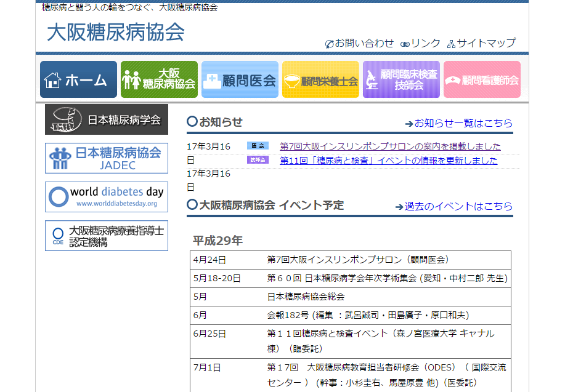
Task: Click the bowl icon on 顧問栄養士会
Action: tap(292, 81)
